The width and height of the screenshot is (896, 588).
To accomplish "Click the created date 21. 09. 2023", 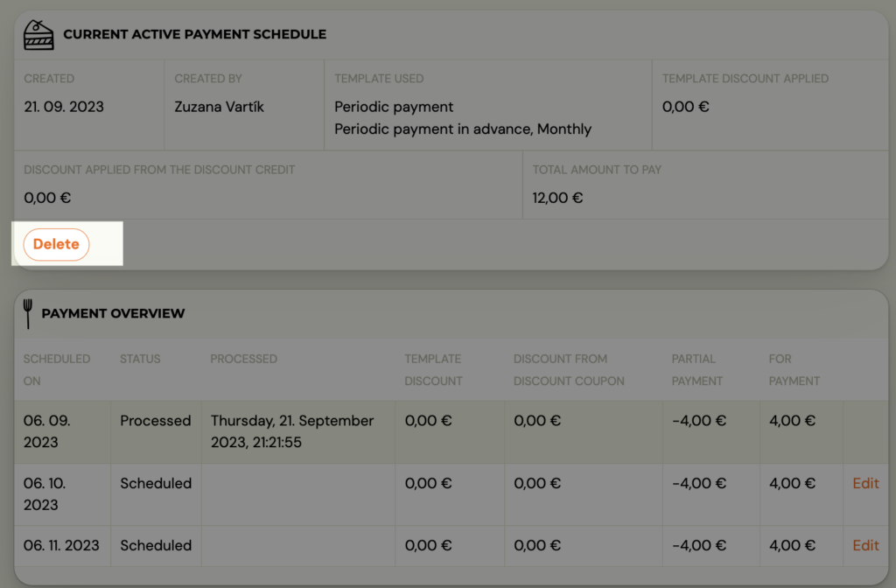I will pyautogui.click(x=64, y=107).
